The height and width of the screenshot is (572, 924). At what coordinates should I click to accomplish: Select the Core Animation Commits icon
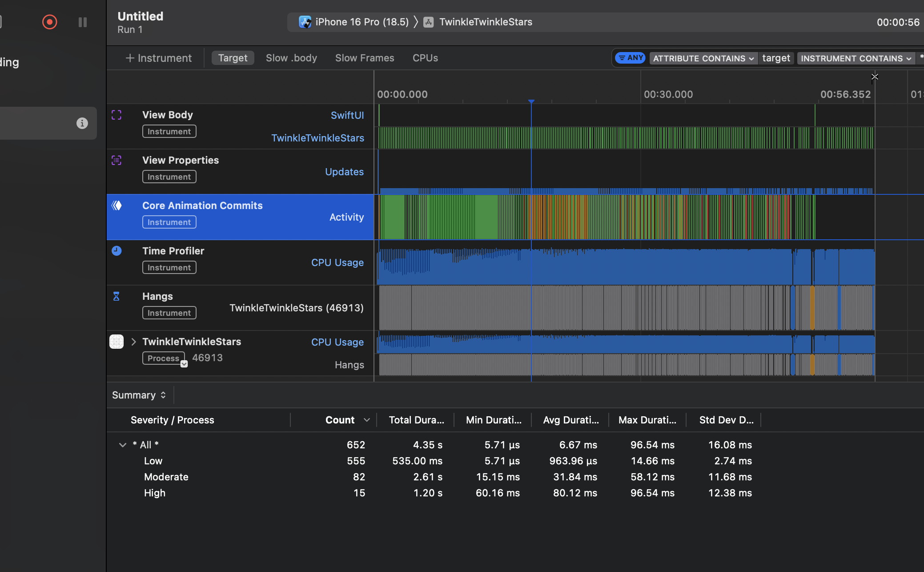tap(117, 205)
